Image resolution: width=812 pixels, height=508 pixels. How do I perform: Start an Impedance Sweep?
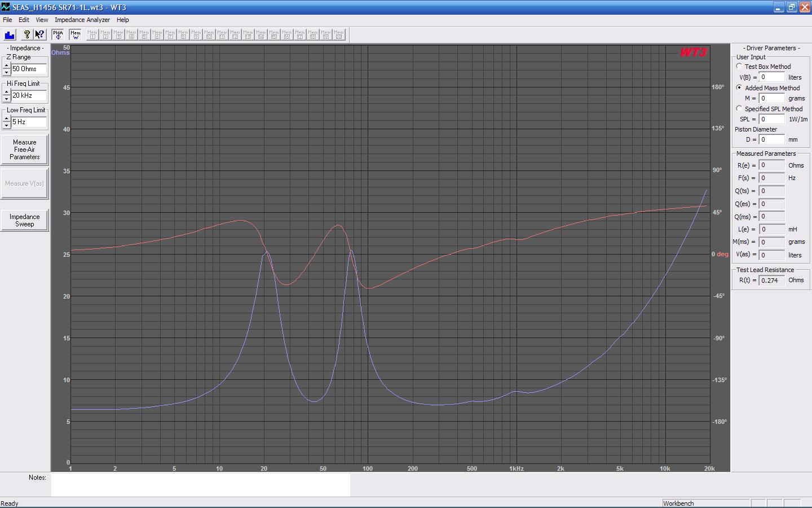click(24, 220)
